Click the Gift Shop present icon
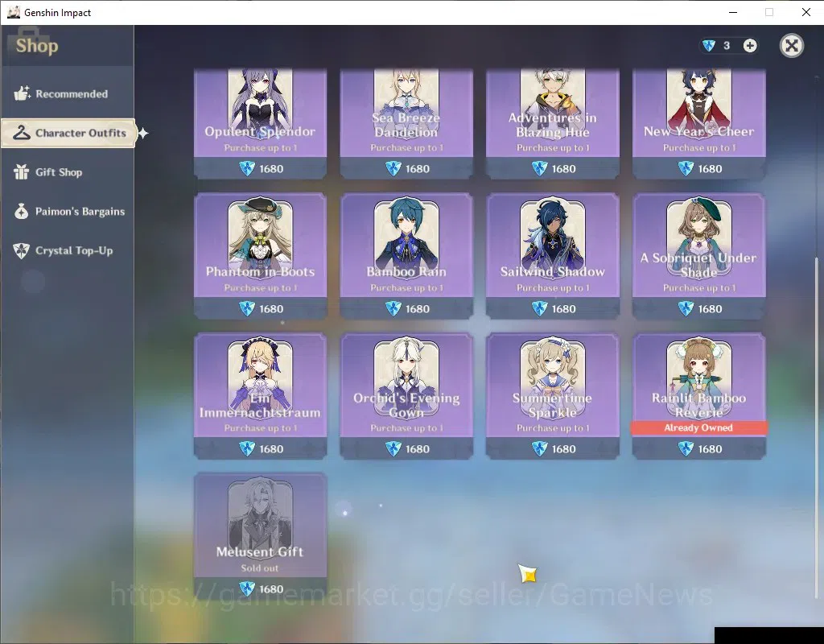 pos(22,172)
